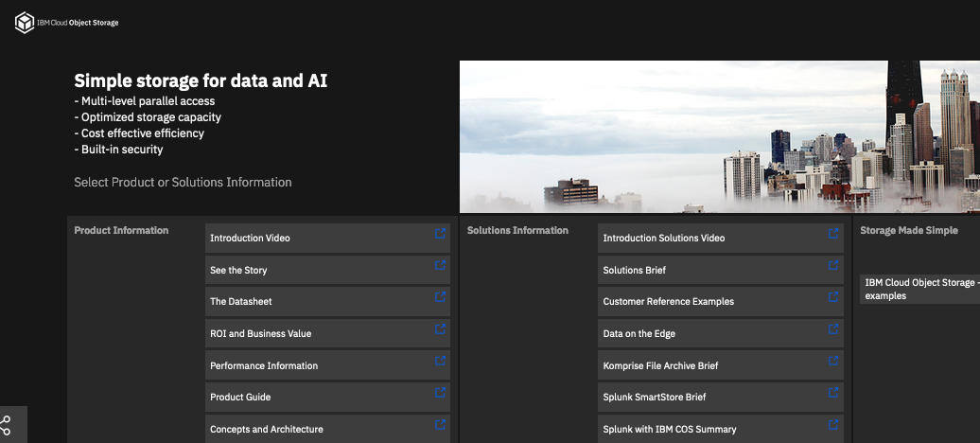Click the 'Multi-level parallel access' bullet text
This screenshot has width=980, height=443.
145,100
